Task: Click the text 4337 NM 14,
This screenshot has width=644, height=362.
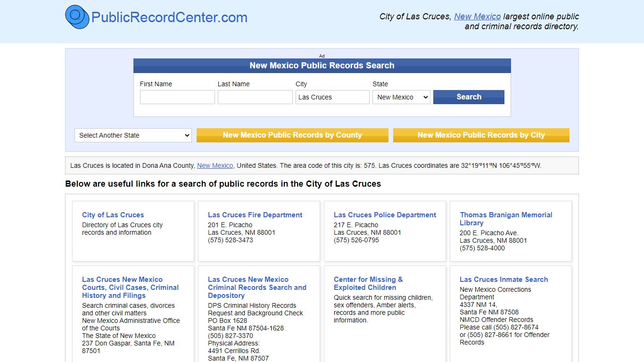Action: pos(479,304)
